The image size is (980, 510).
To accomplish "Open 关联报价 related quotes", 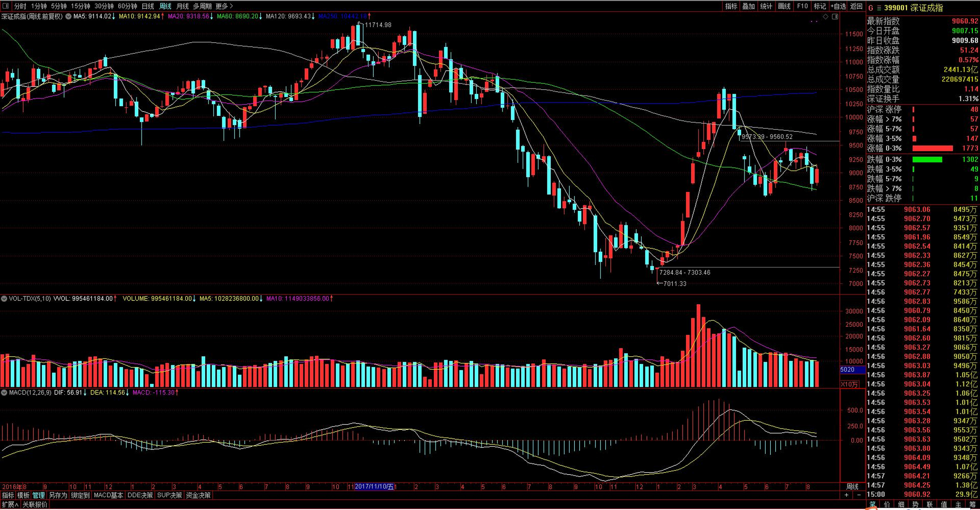I will 35,504.
